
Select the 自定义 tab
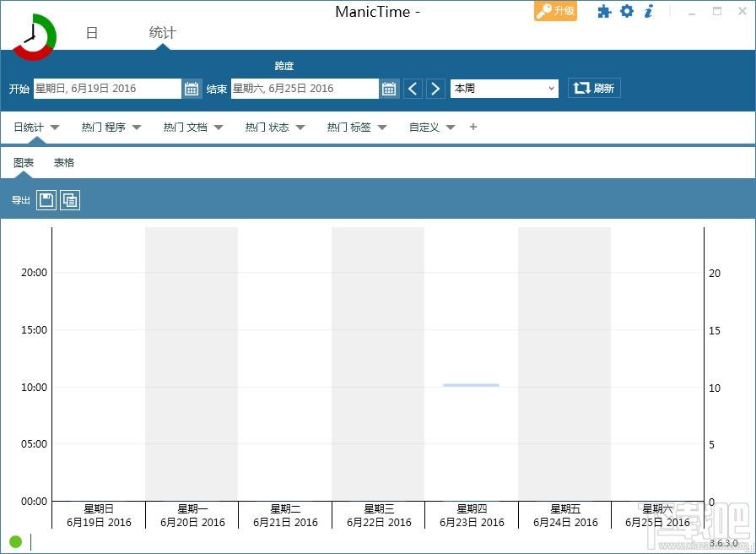coord(424,128)
